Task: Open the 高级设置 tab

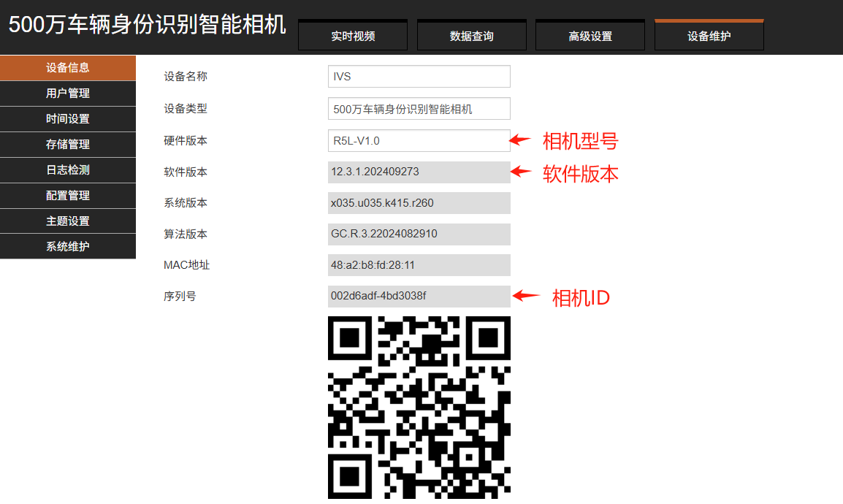Action: point(590,36)
